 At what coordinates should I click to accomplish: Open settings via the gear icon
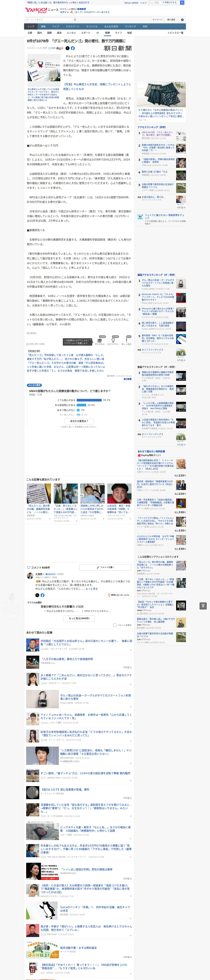click(182, 19)
